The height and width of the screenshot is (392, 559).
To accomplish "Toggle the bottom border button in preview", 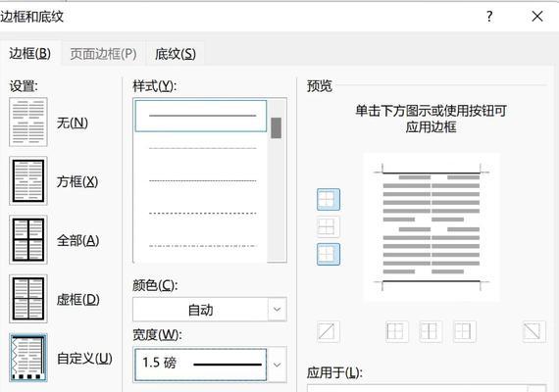I will point(328,254).
